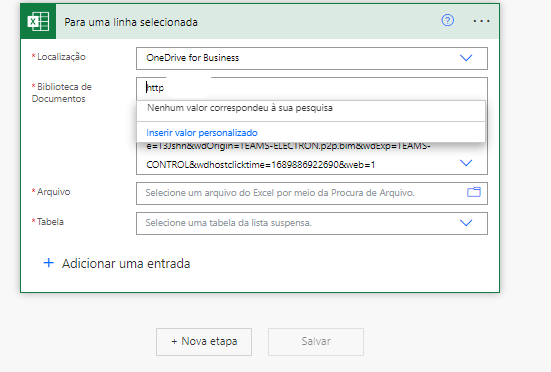This screenshot has width=551, height=372.
Task: Click the plus icon beside Adicionar uma entrada
Action: (48, 263)
